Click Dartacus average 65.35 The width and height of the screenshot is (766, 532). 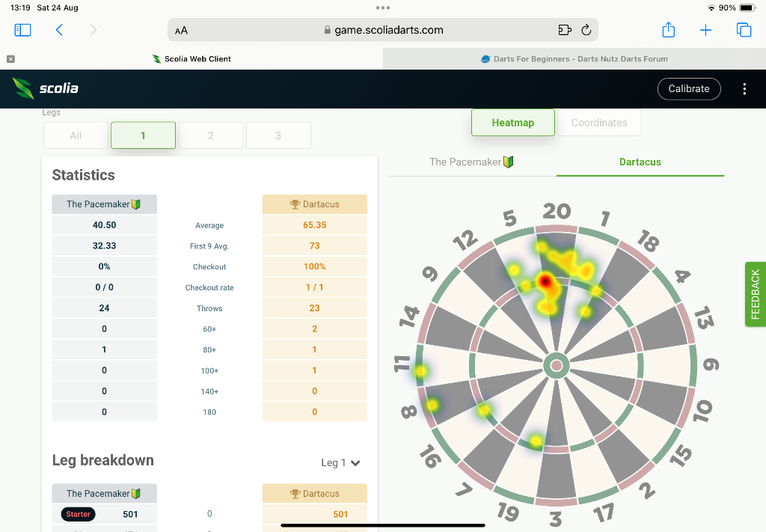point(315,224)
